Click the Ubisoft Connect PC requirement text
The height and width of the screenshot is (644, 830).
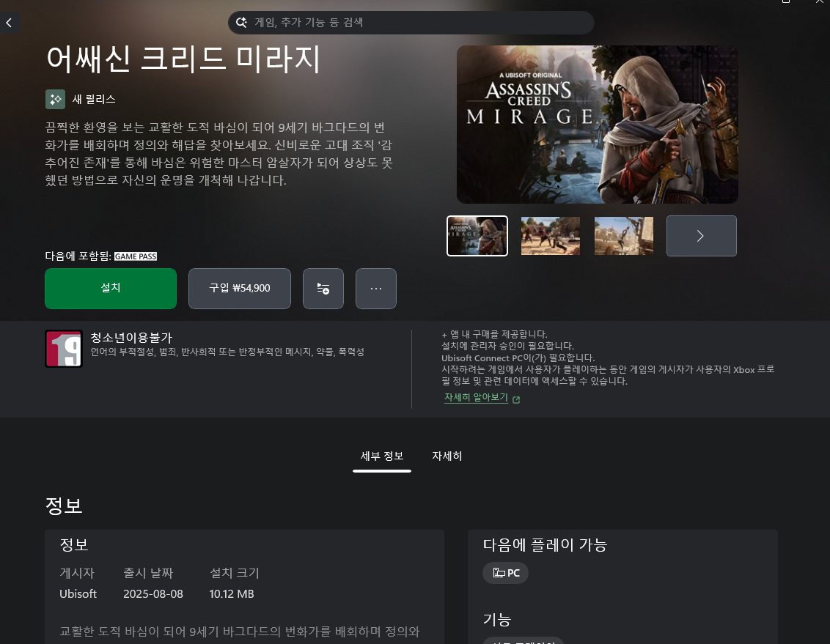click(518, 358)
